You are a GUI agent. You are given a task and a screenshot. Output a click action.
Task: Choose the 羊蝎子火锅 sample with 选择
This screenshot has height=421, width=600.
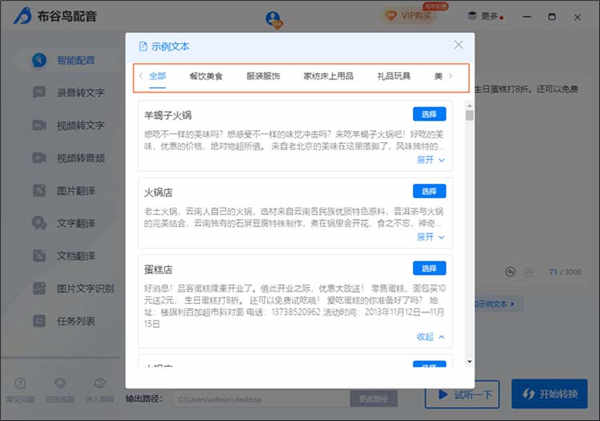tap(429, 114)
